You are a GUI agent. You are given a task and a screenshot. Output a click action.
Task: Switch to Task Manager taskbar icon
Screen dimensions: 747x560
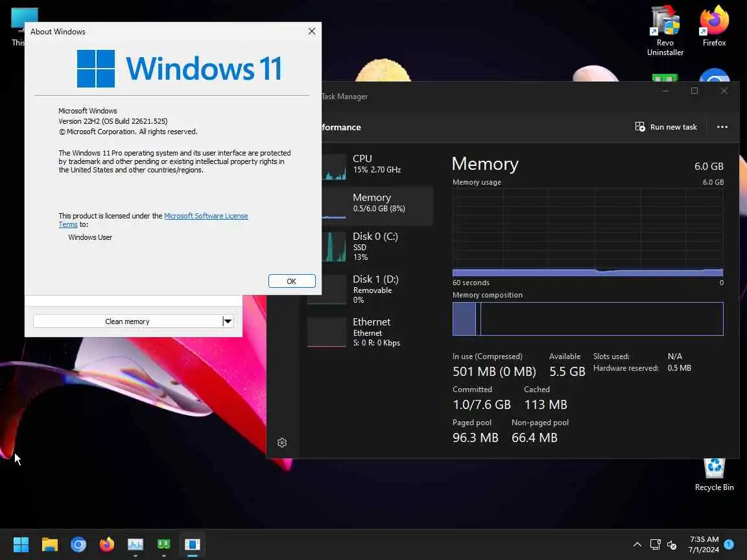click(x=136, y=544)
